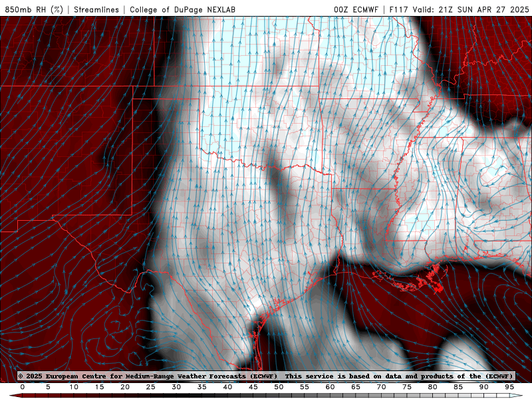Select the "50" label on the RH scale
The width and height of the screenshot is (532, 399).
[279, 387]
